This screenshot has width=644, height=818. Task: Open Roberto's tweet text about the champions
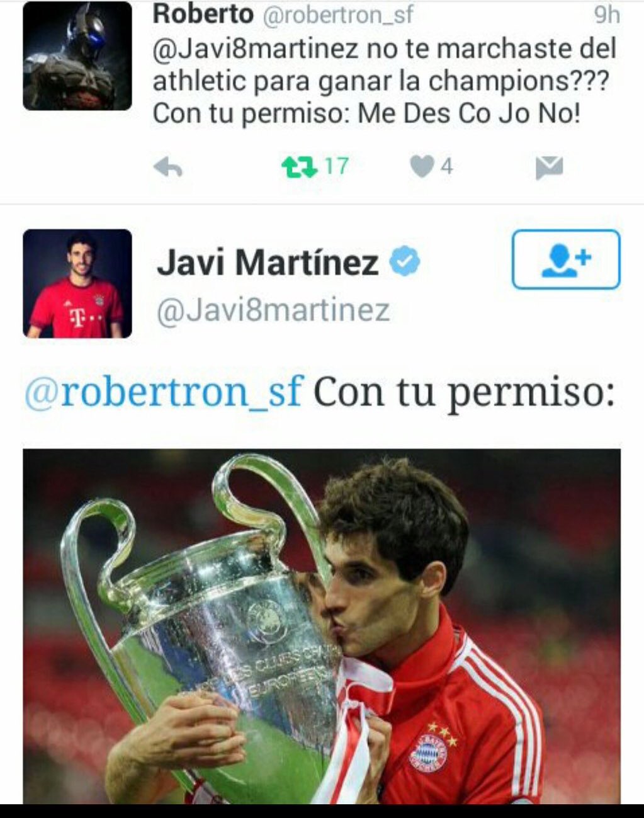click(385, 81)
